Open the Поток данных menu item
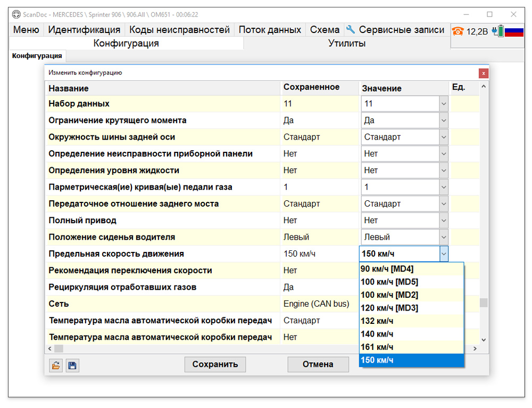532x408 pixels. [x=270, y=30]
